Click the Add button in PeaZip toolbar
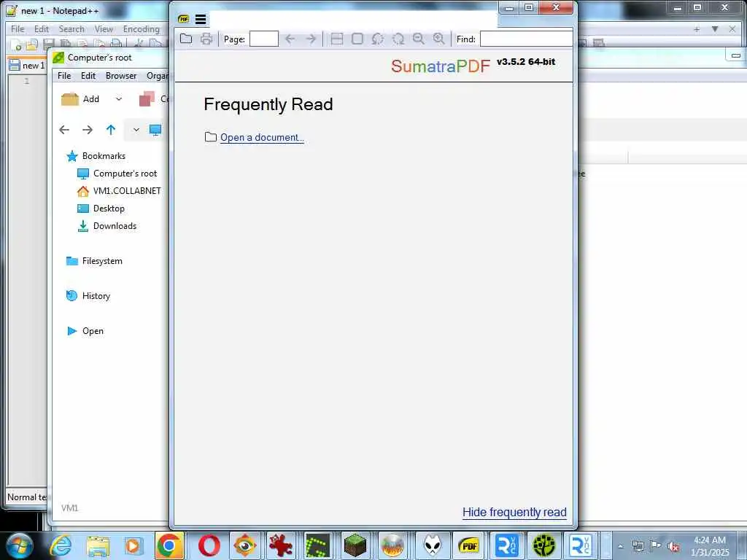The width and height of the screenshot is (747, 560). pos(80,99)
